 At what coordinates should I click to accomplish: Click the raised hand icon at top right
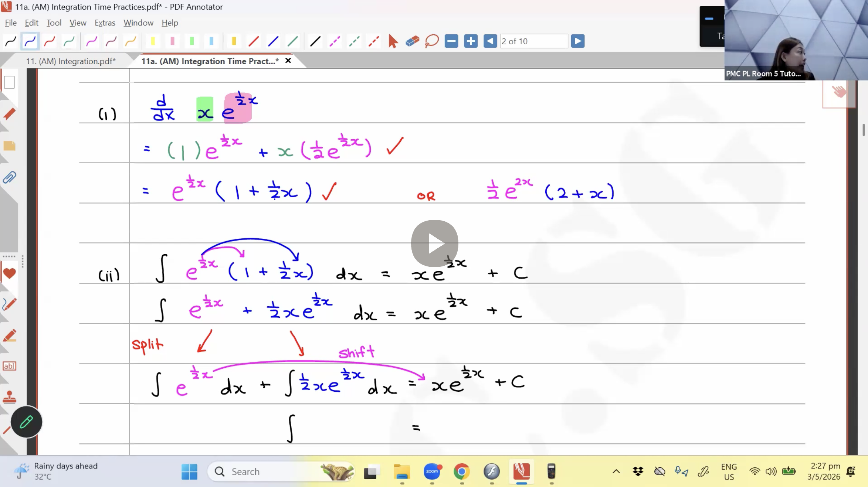click(839, 91)
